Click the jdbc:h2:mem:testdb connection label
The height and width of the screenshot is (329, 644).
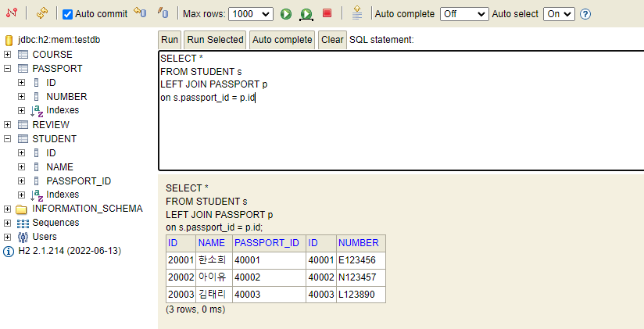59,40
